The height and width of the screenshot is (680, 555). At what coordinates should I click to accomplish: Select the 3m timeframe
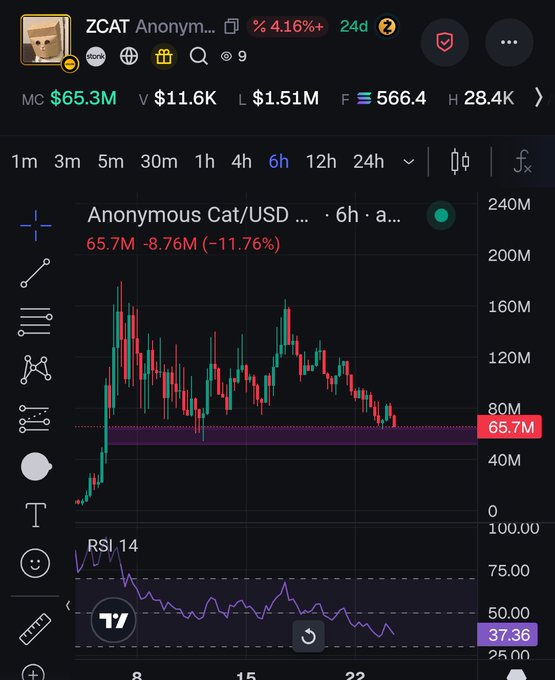67,162
